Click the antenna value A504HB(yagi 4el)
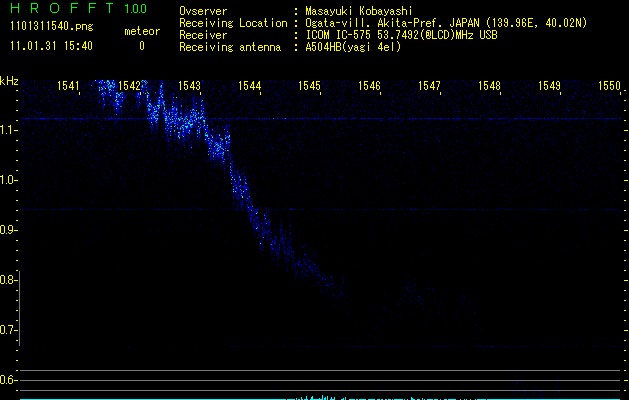Image resolution: width=629 pixels, height=400 pixels. click(353, 47)
